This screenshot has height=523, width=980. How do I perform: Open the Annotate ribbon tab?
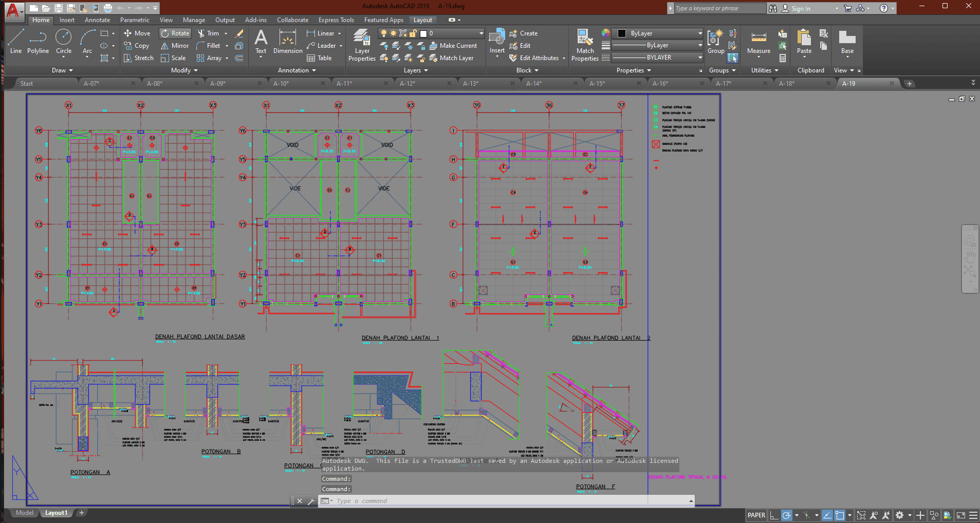coord(97,20)
